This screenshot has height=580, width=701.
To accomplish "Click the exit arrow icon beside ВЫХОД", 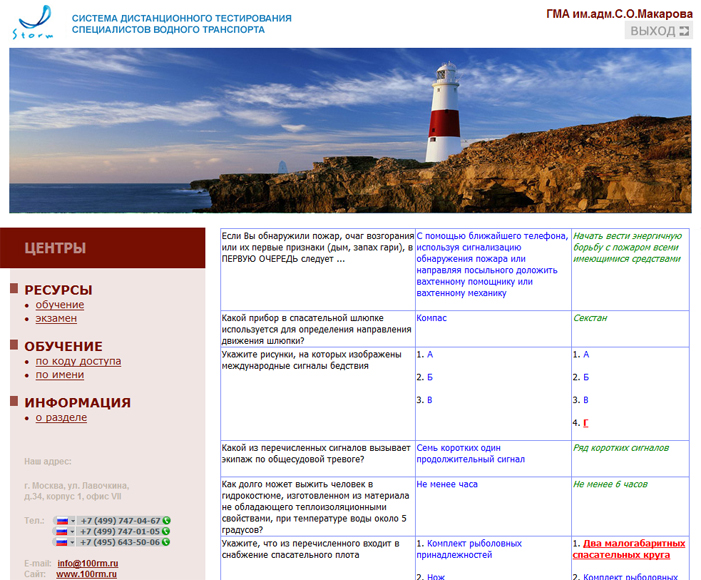I will pos(684,31).
